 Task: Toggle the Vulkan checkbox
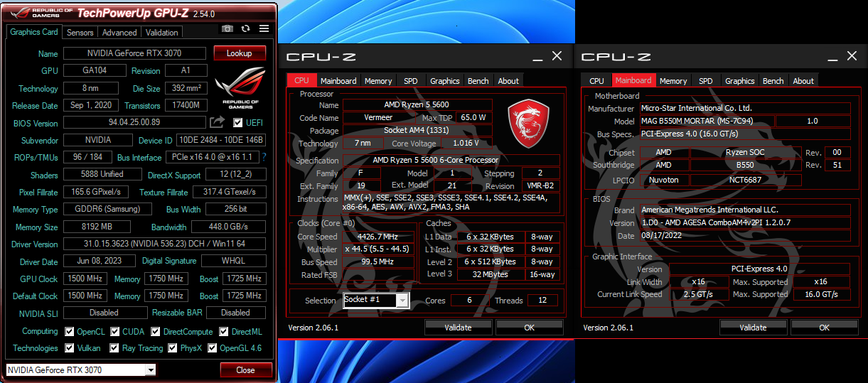(x=69, y=348)
